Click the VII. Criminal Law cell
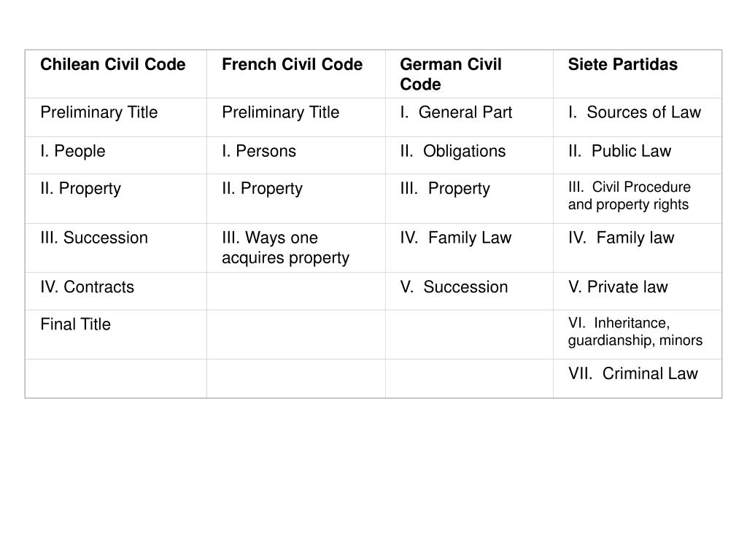This screenshot has height=560, width=747. point(638,378)
